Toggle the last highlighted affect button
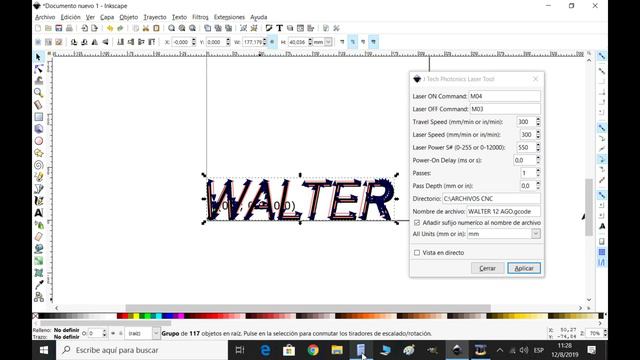The width and height of the screenshot is (640, 360). click(x=373, y=42)
